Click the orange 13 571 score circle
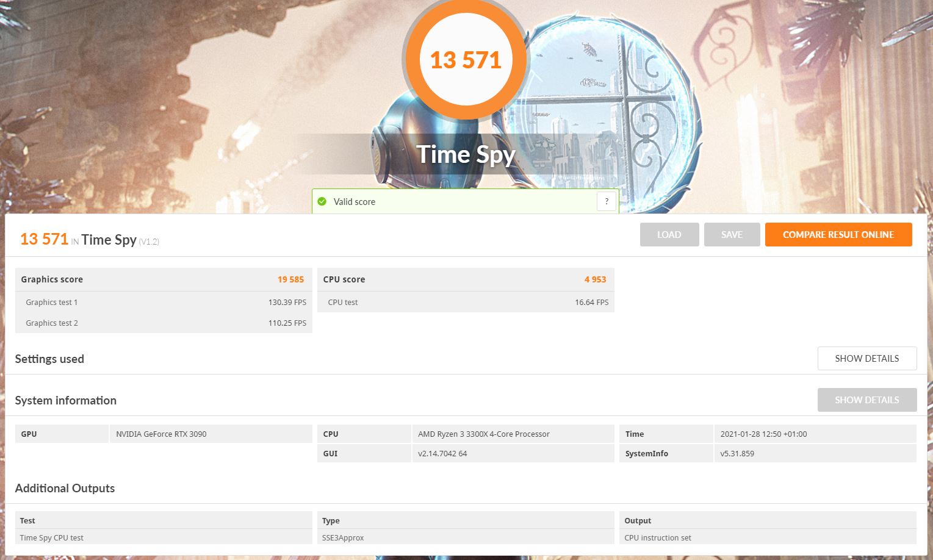 [x=466, y=60]
